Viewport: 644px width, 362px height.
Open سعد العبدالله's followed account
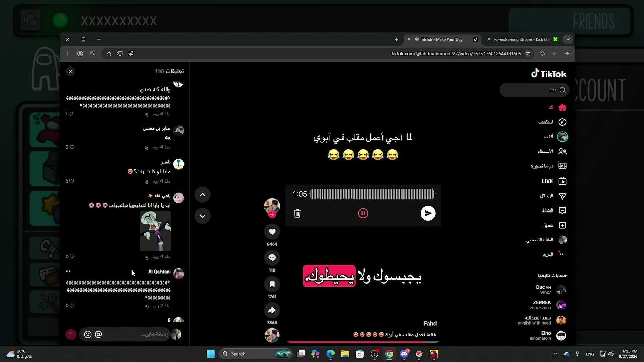[x=542, y=320]
